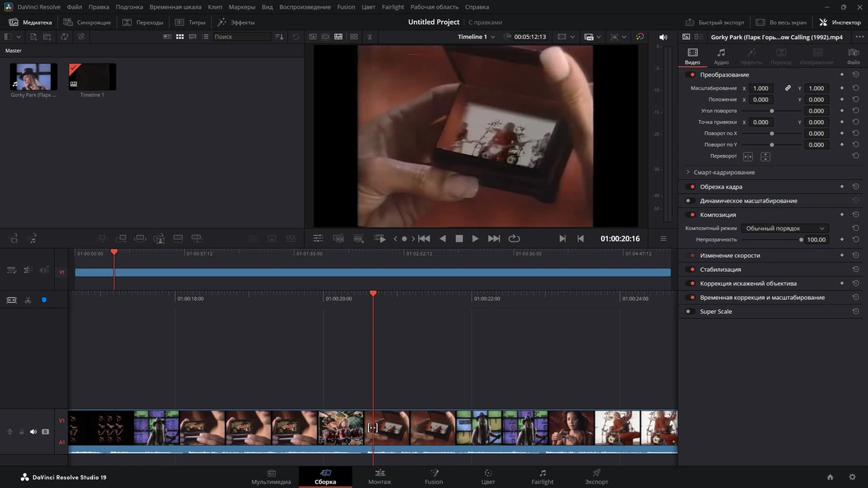Viewport: 868px width, 488px height.
Task: Enable Динамическое масштабирование dynamic zoom
Action: click(x=691, y=201)
